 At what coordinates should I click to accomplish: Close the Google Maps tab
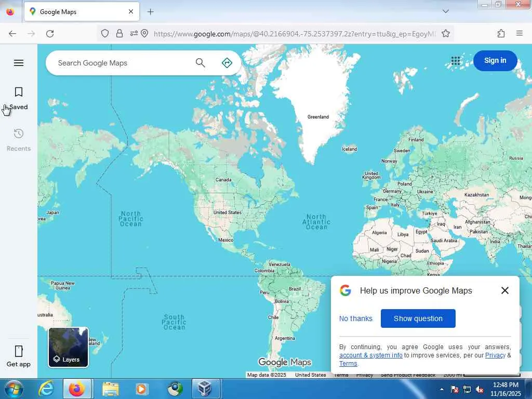131,11
